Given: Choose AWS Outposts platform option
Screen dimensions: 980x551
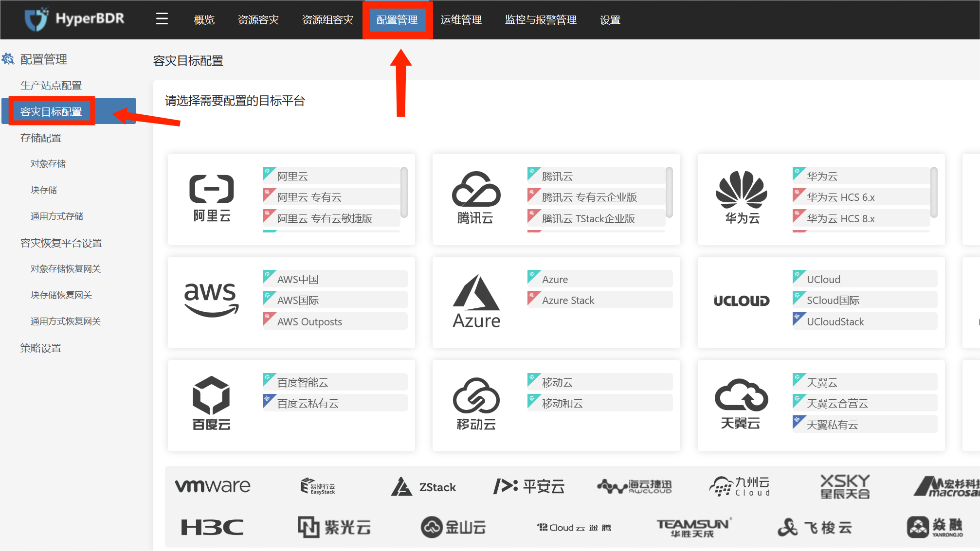Looking at the screenshot, I should tap(335, 321).
